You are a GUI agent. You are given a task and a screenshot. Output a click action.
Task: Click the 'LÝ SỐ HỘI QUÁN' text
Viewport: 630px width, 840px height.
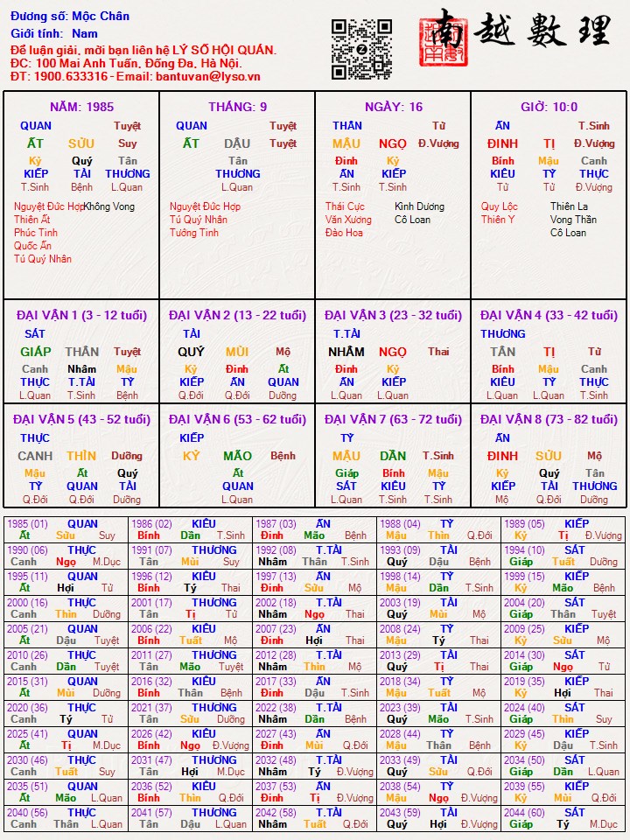[223, 51]
